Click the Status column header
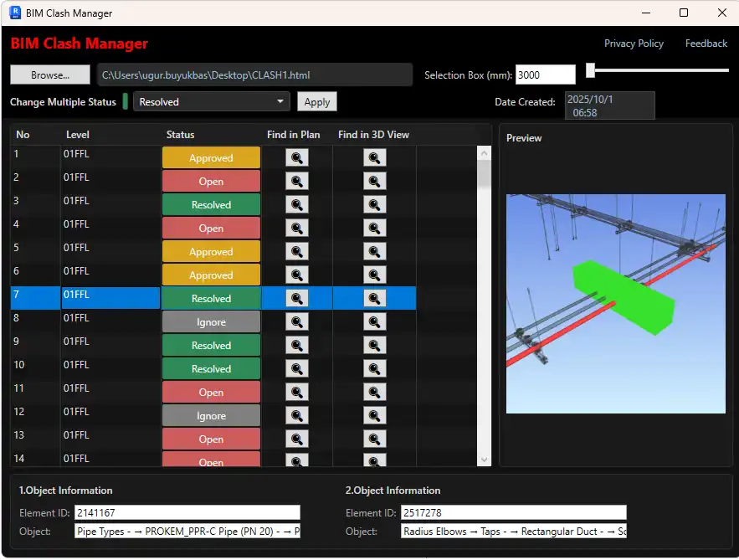Image resolution: width=739 pixels, height=560 pixels. (x=181, y=135)
